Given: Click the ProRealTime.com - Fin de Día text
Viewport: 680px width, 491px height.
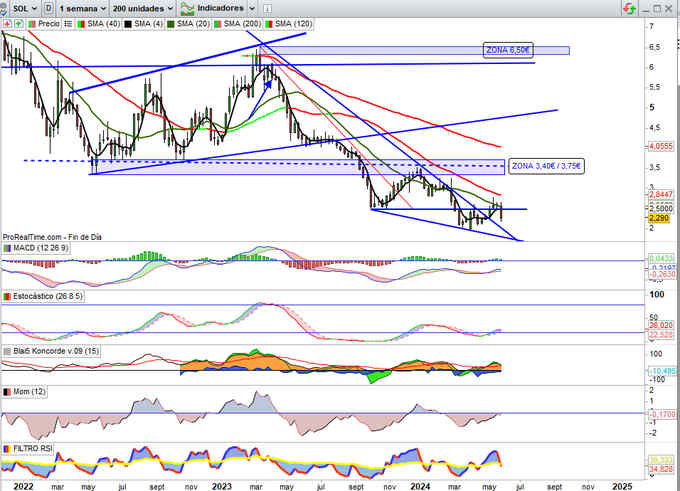Looking at the screenshot, I should [x=52, y=237].
